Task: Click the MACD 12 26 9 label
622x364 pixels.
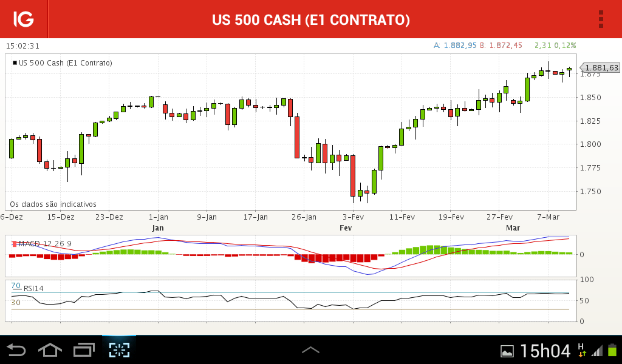Action: 45,244
